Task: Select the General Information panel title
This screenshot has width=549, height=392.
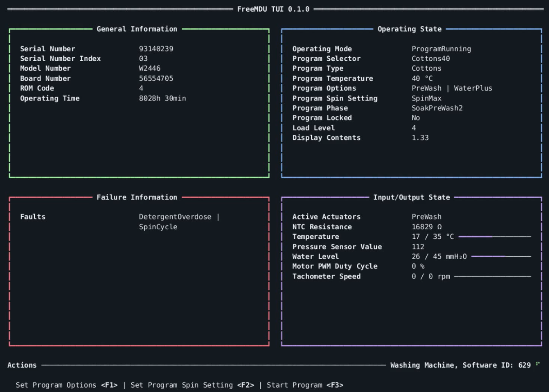Action: [x=137, y=29]
